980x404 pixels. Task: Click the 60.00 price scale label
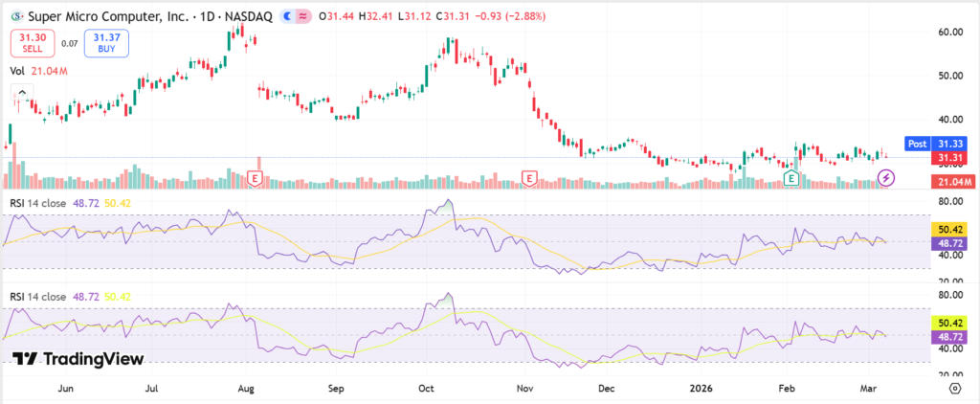tap(948, 32)
